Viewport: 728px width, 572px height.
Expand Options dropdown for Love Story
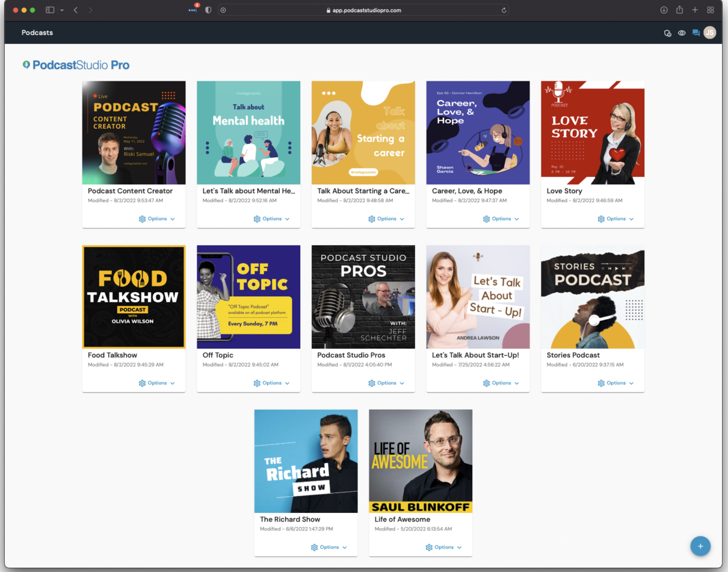click(615, 219)
